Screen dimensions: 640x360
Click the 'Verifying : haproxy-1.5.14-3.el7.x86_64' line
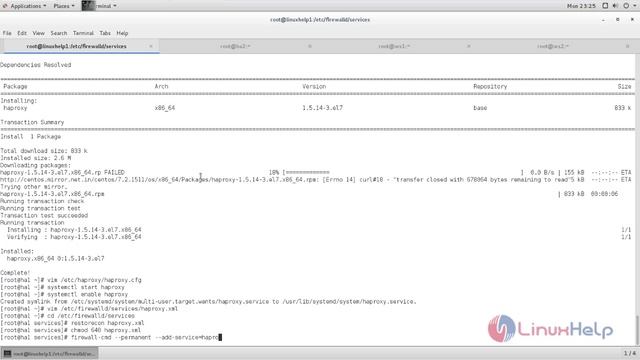[x=74, y=237]
